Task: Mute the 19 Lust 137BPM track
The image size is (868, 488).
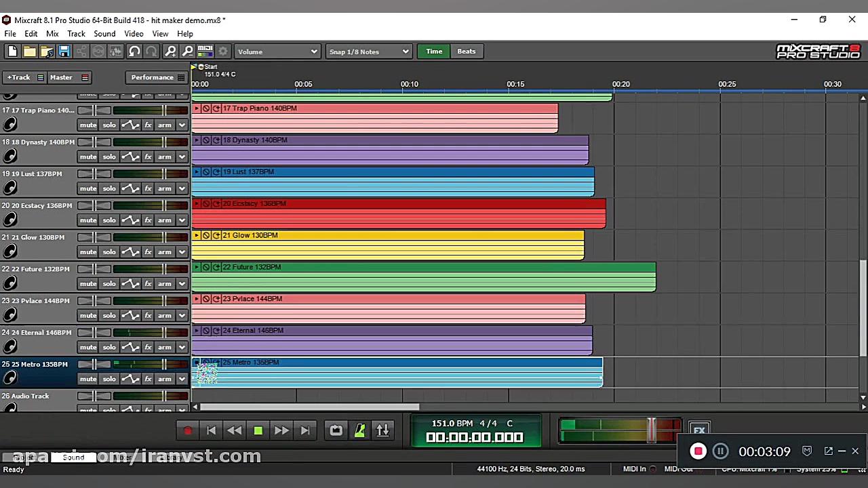Action: point(87,188)
